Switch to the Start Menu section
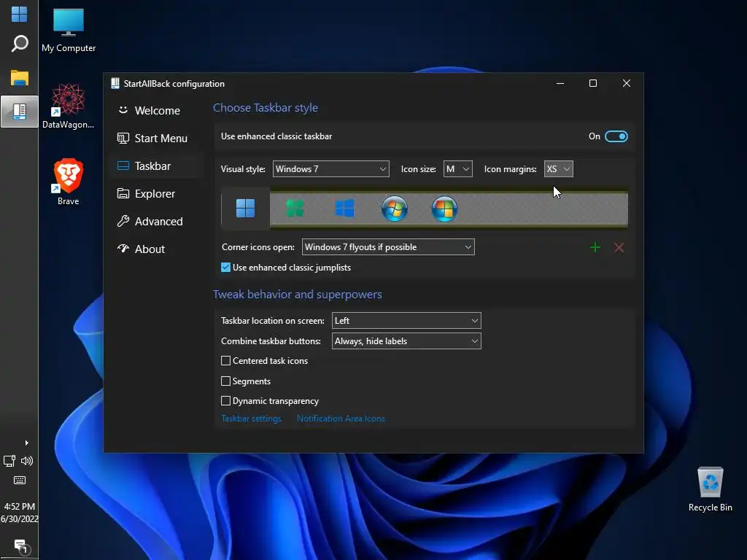 [x=156, y=138]
